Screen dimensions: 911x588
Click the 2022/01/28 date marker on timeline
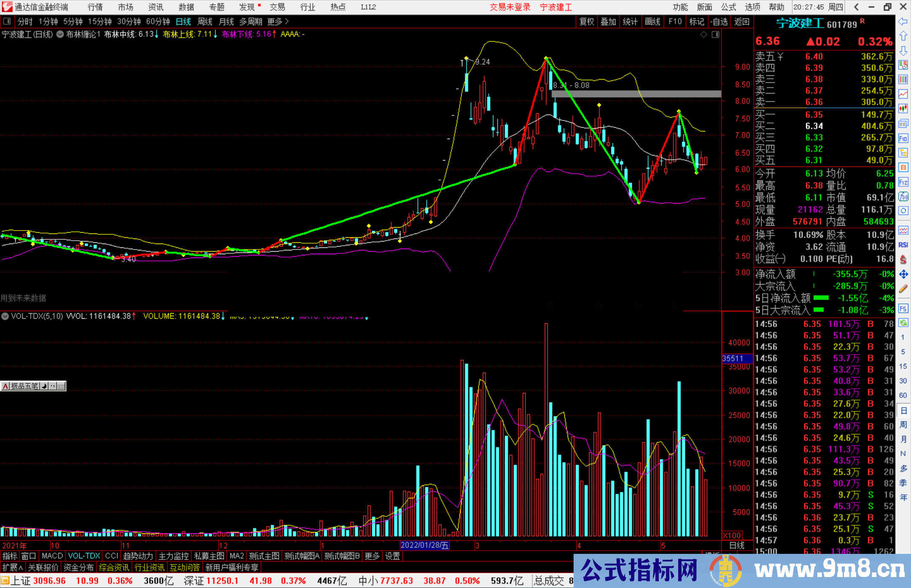click(424, 545)
